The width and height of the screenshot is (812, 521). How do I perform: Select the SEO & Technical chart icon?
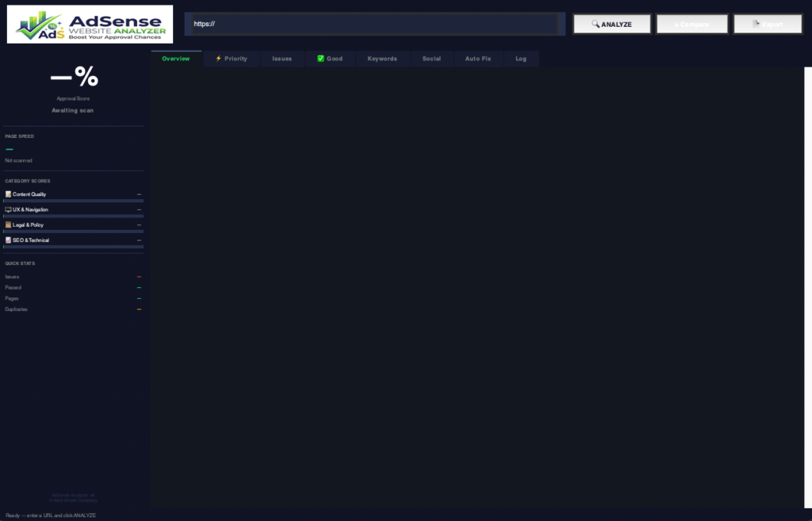(x=8, y=240)
